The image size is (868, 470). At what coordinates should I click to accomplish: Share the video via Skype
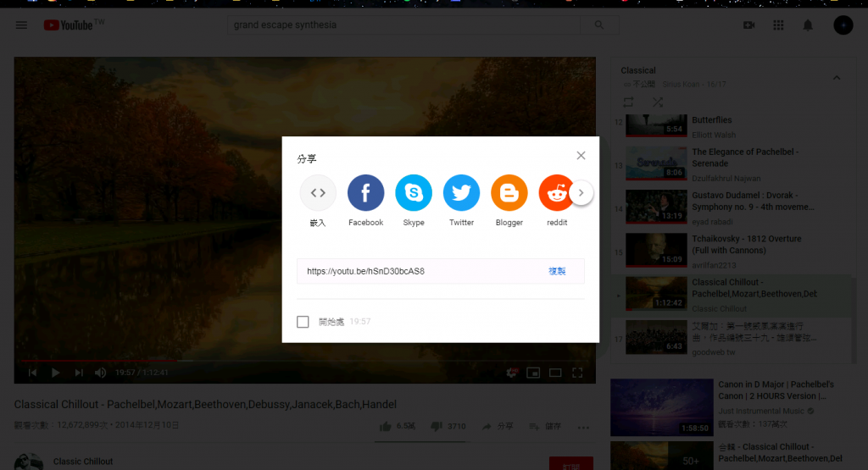pos(414,193)
